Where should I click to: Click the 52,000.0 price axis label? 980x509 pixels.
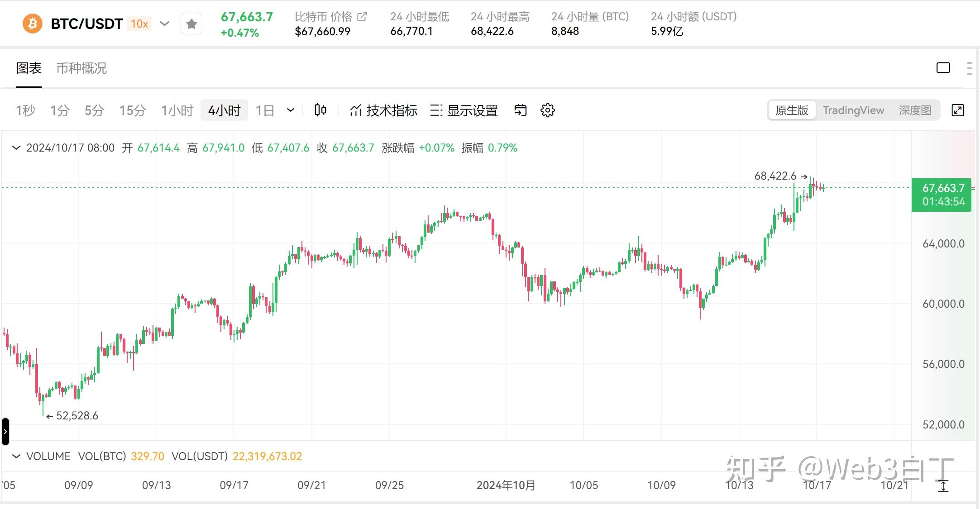[x=943, y=424]
